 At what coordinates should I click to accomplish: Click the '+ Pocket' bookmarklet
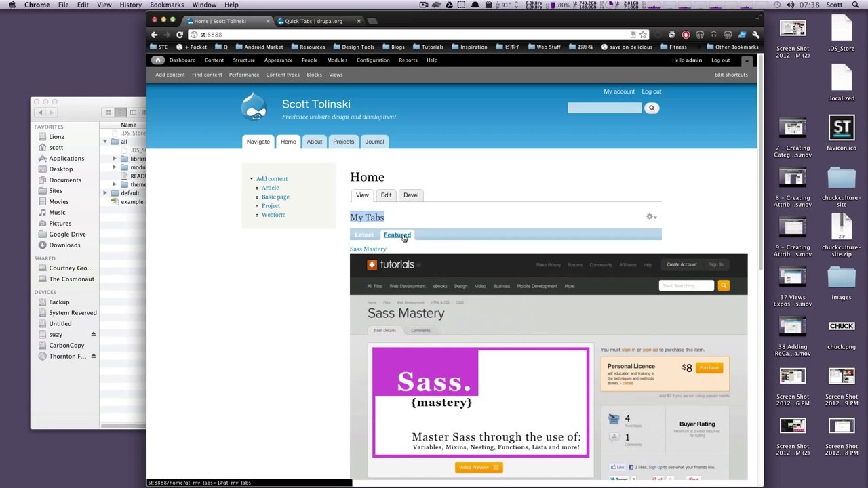tap(192, 47)
